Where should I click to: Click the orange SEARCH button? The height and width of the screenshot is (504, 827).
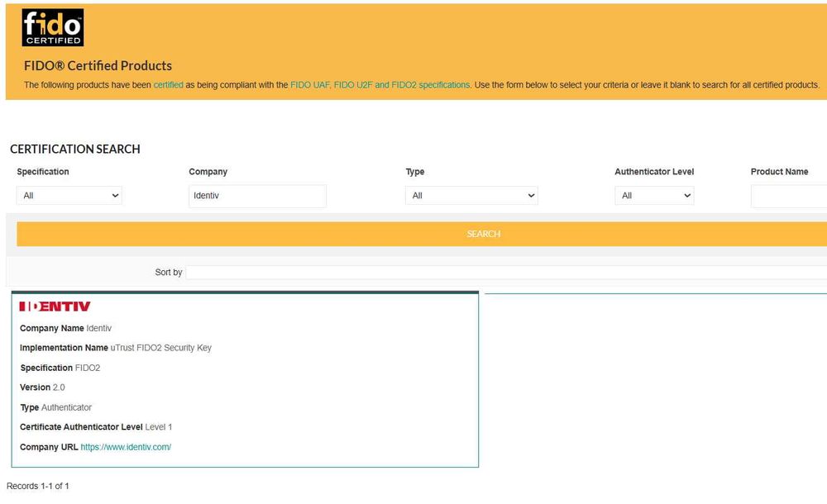pos(422,234)
